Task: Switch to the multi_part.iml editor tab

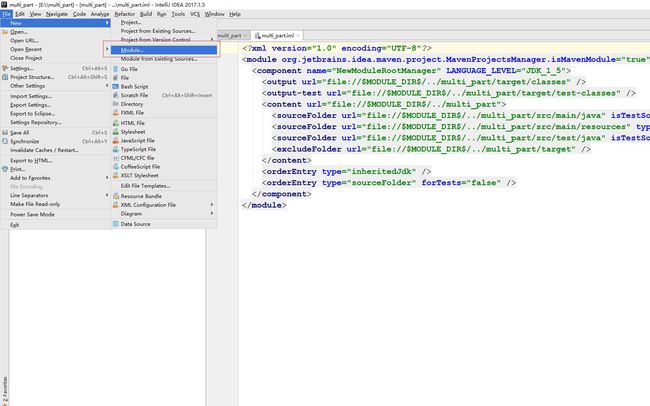Action: (x=275, y=36)
